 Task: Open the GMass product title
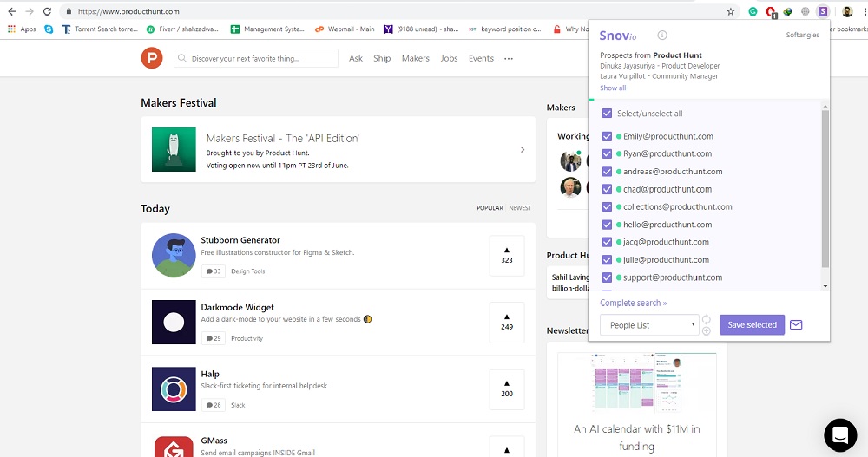tap(214, 441)
